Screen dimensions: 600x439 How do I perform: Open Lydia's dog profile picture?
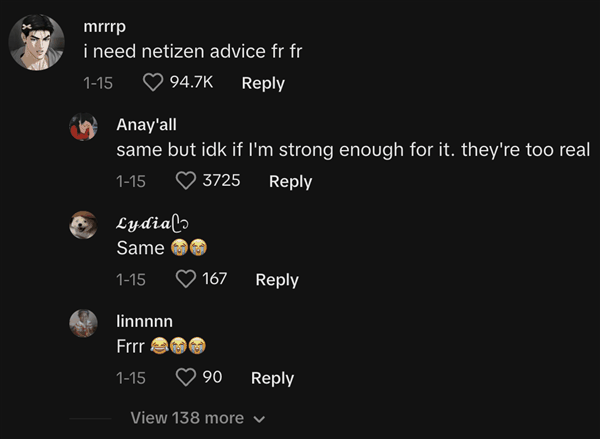point(84,226)
